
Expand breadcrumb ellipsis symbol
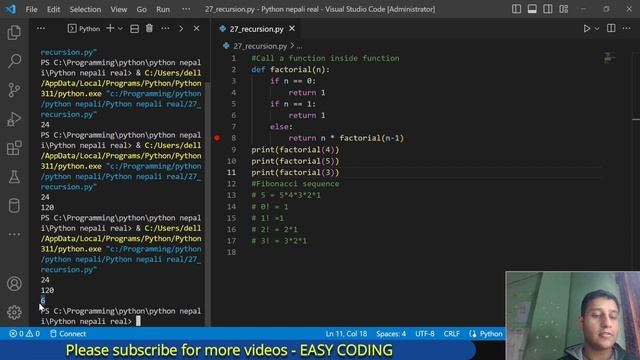[x=300, y=46]
